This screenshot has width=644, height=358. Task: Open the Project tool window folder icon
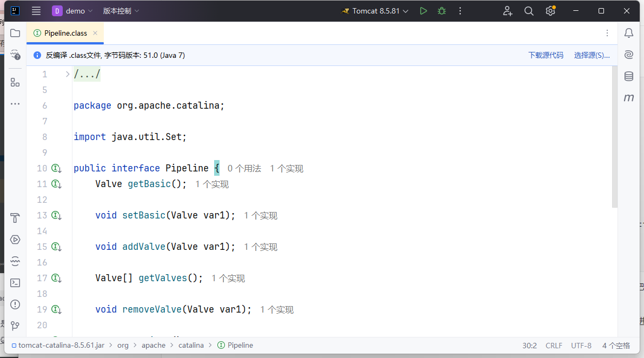point(15,33)
